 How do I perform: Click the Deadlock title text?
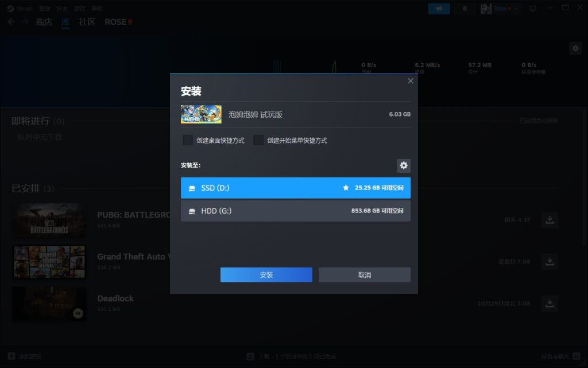point(115,299)
